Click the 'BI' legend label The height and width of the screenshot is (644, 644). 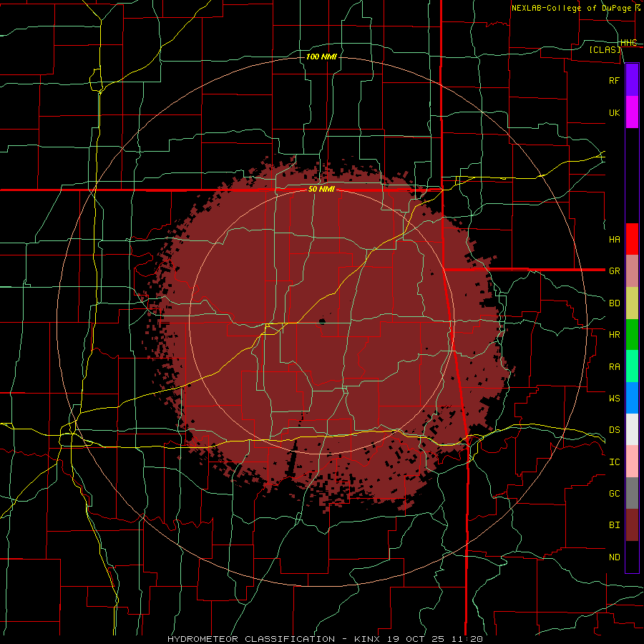click(x=615, y=525)
